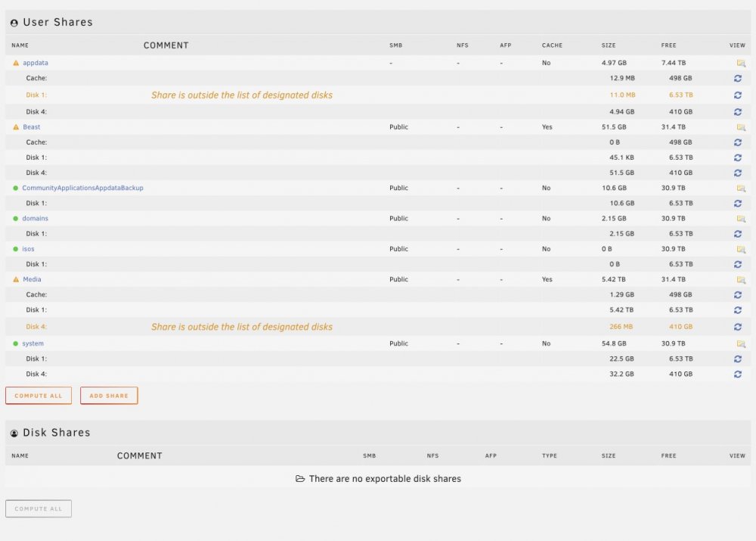Screen dimensions: 756x541
Task: Recompute domains Disk 1 (2.15 GB) refresh icon
Action: (738, 234)
